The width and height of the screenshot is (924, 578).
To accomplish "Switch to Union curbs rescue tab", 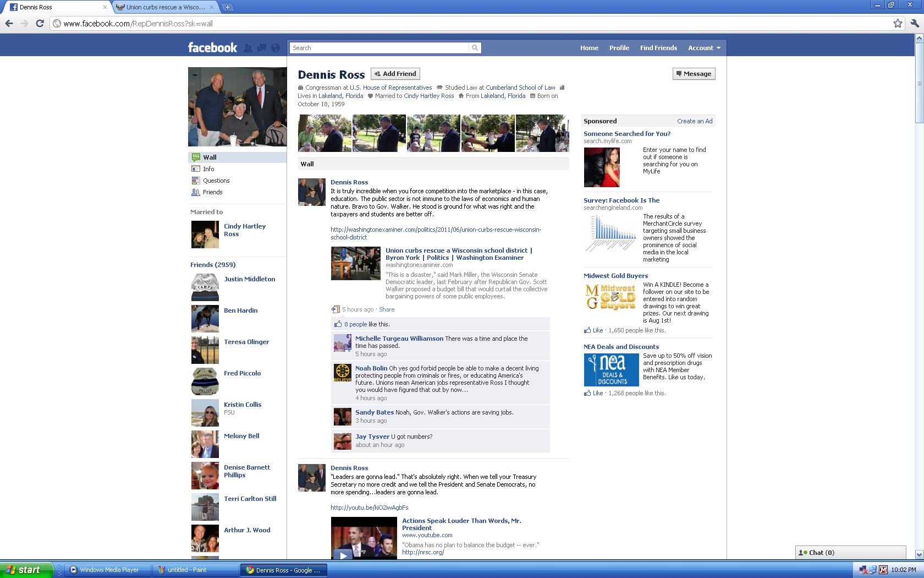I will (165, 7).
